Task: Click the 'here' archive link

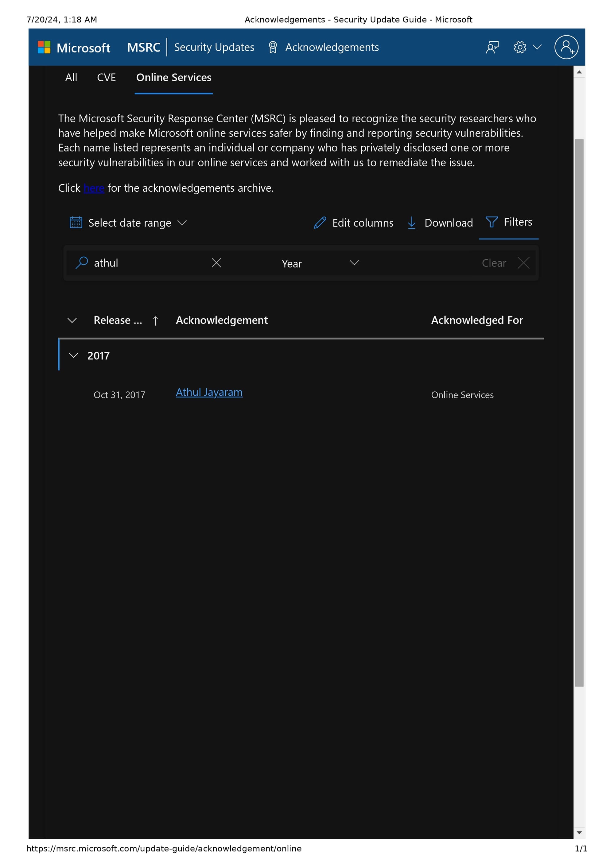Action: click(94, 188)
